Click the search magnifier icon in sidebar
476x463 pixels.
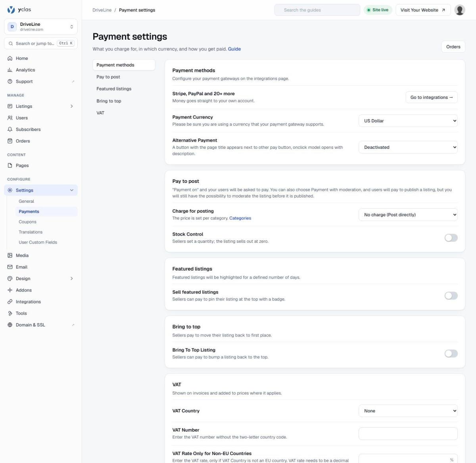(x=11, y=43)
